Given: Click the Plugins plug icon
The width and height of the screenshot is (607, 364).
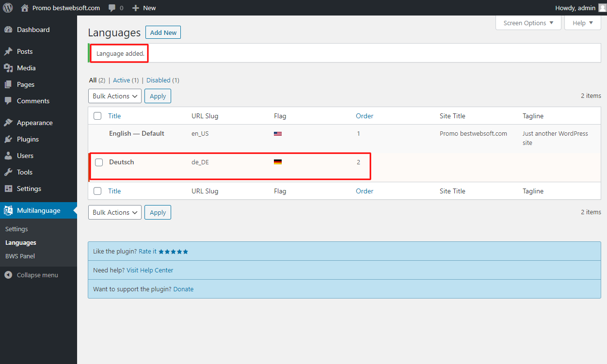Looking at the screenshot, I should (8, 139).
